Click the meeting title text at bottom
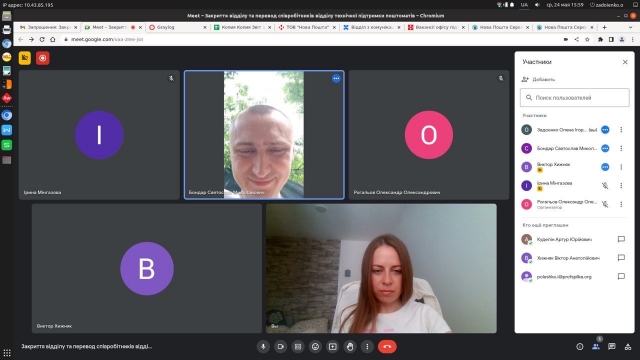The image size is (640, 360). click(x=87, y=347)
